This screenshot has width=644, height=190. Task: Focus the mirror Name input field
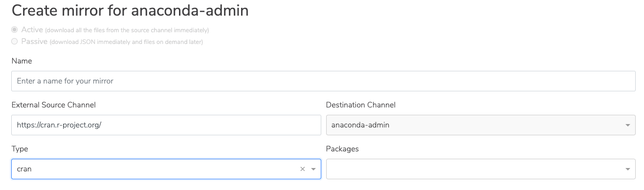[323, 81]
